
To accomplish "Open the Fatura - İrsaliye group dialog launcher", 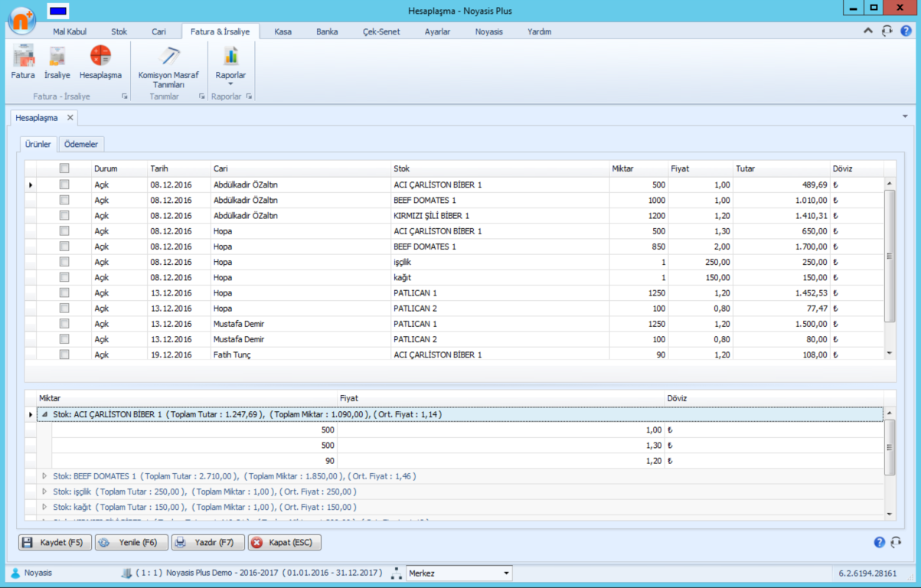I will tap(124, 96).
